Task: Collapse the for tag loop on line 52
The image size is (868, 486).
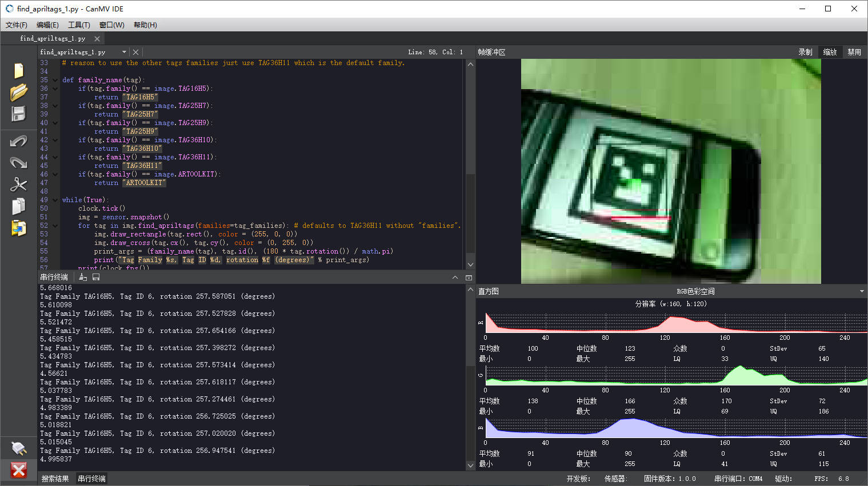Action: (55, 226)
